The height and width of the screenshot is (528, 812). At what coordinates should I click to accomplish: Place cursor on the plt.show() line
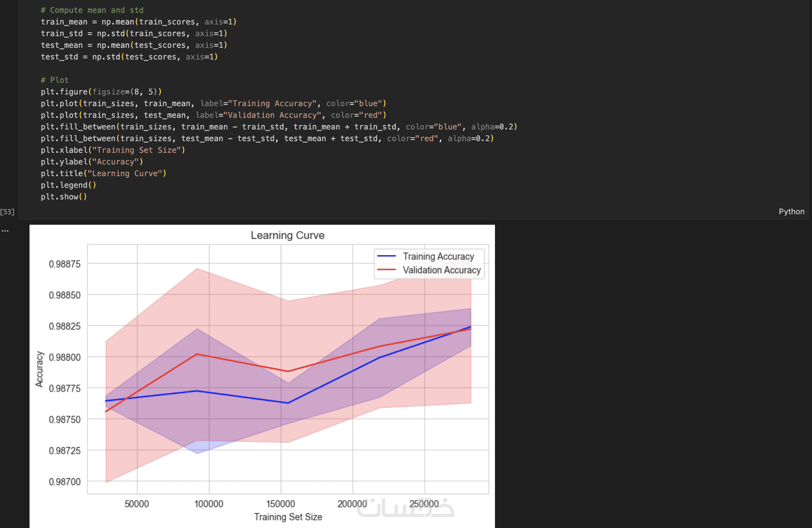pyautogui.click(x=64, y=197)
